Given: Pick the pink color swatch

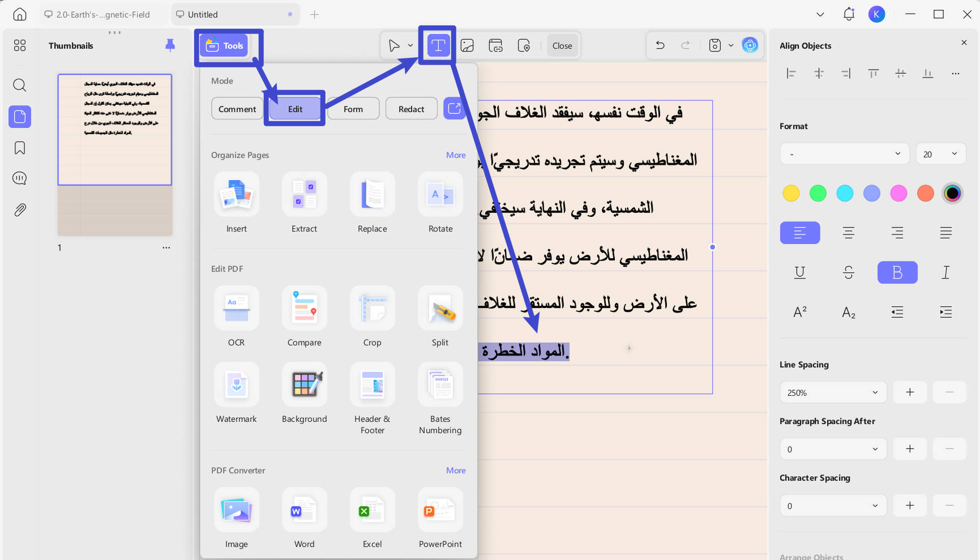Looking at the screenshot, I should tap(898, 193).
